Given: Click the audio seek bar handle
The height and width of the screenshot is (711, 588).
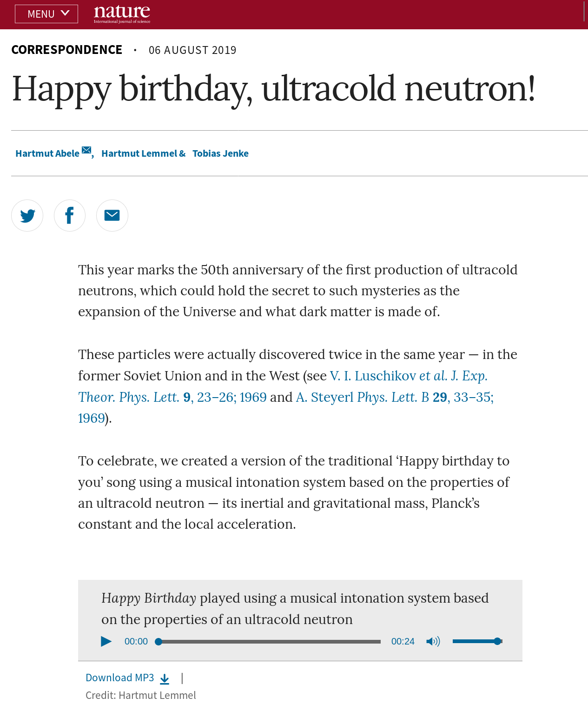Looking at the screenshot, I should (159, 642).
